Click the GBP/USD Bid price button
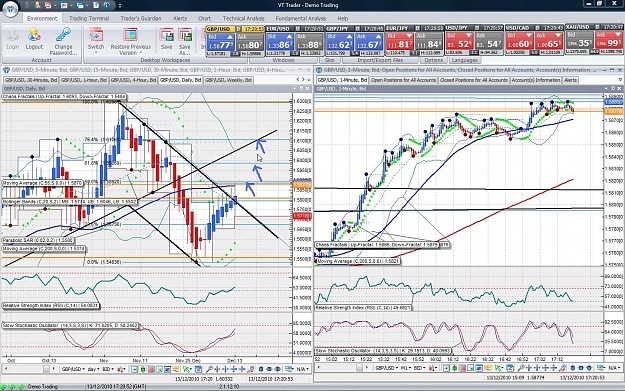 (x=220, y=41)
